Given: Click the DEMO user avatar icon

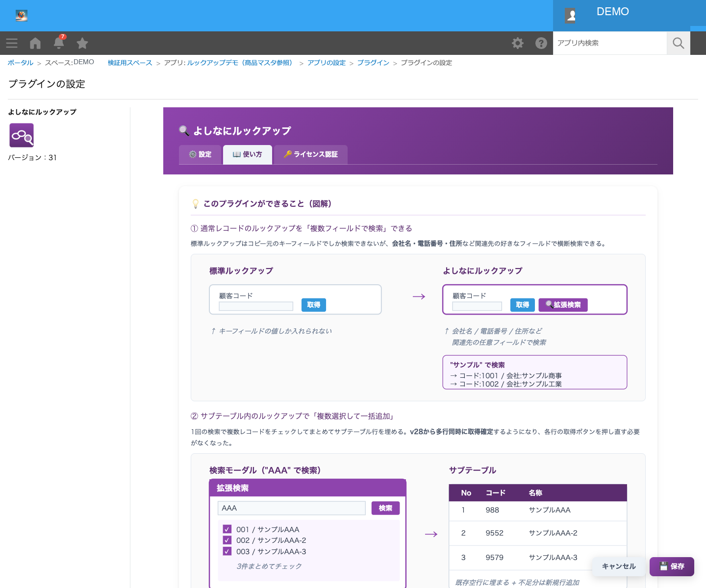Looking at the screenshot, I should tap(571, 15).
